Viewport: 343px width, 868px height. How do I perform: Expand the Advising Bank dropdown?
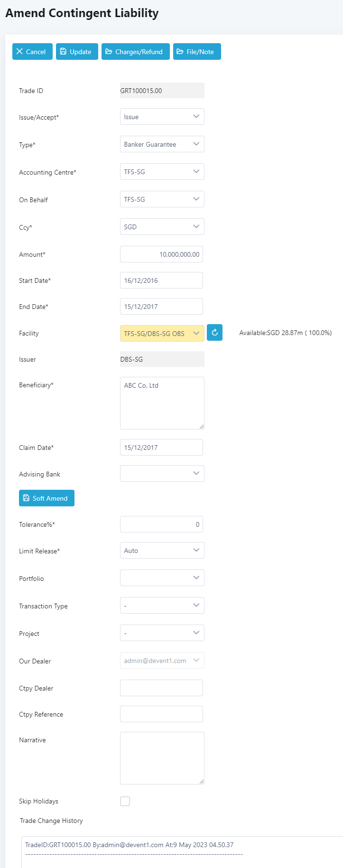click(x=162, y=474)
